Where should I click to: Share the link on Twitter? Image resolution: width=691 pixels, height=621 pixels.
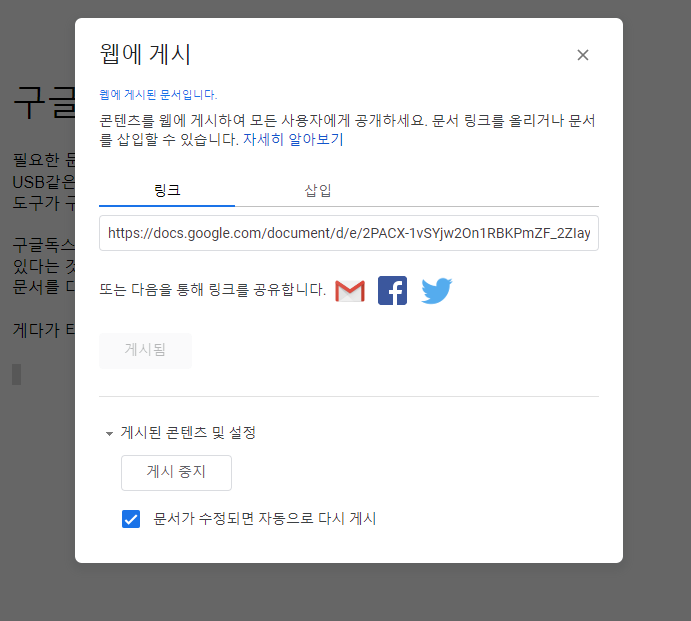[x=436, y=291]
